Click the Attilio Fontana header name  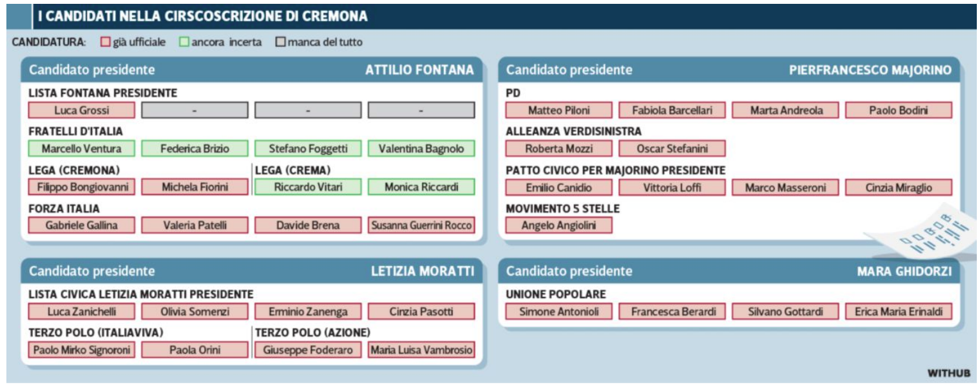point(419,71)
